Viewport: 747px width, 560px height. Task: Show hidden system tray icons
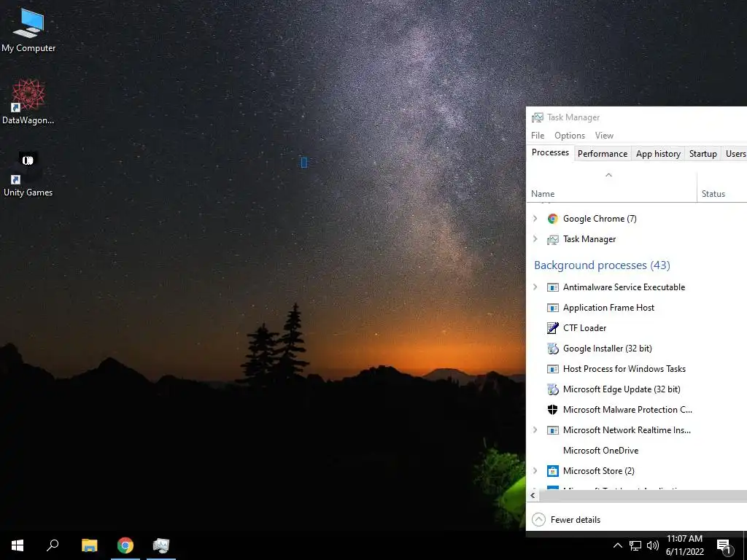point(617,545)
